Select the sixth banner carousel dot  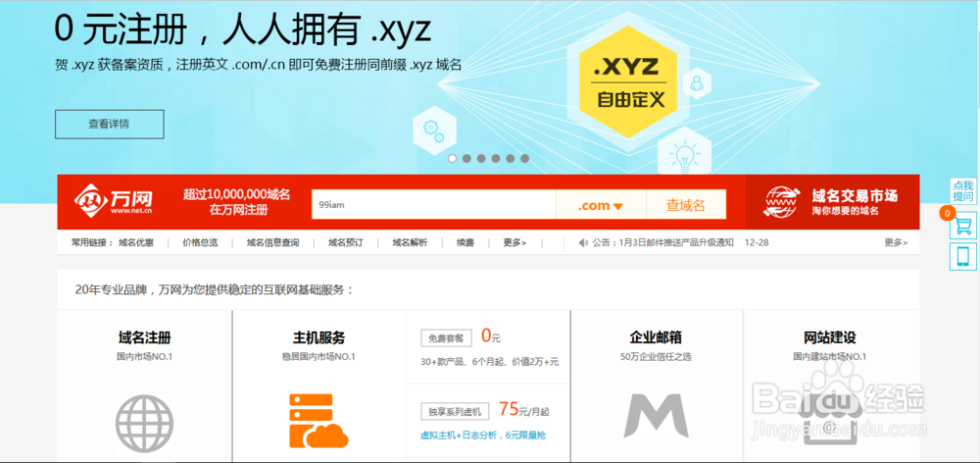524,158
